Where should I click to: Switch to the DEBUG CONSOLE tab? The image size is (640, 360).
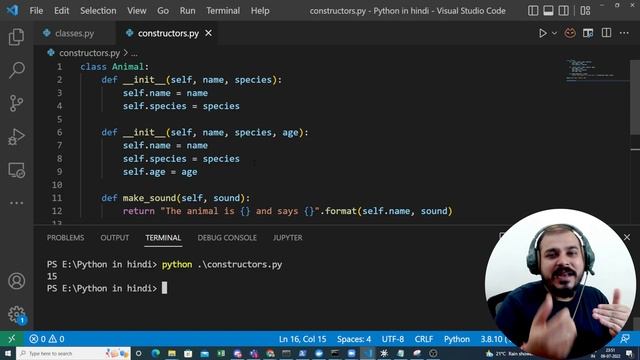pos(227,238)
